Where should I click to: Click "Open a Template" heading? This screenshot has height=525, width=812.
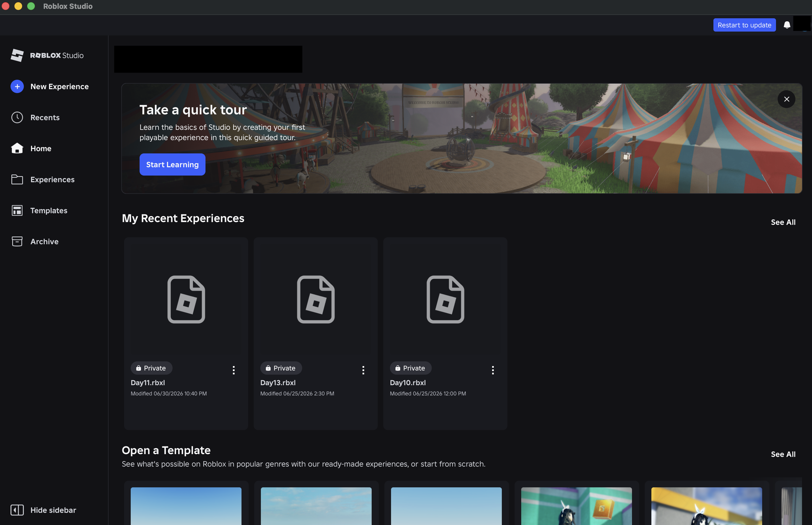(166, 450)
